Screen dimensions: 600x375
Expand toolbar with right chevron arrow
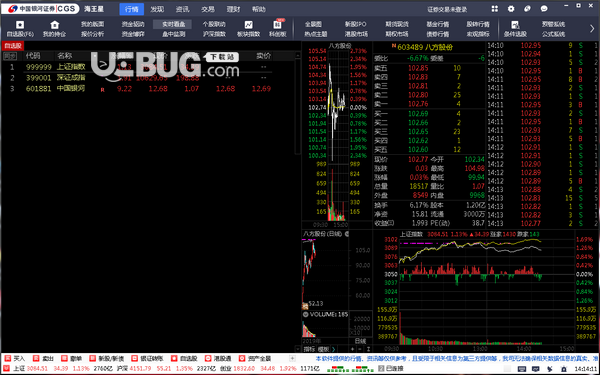pyautogui.click(x=592, y=29)
